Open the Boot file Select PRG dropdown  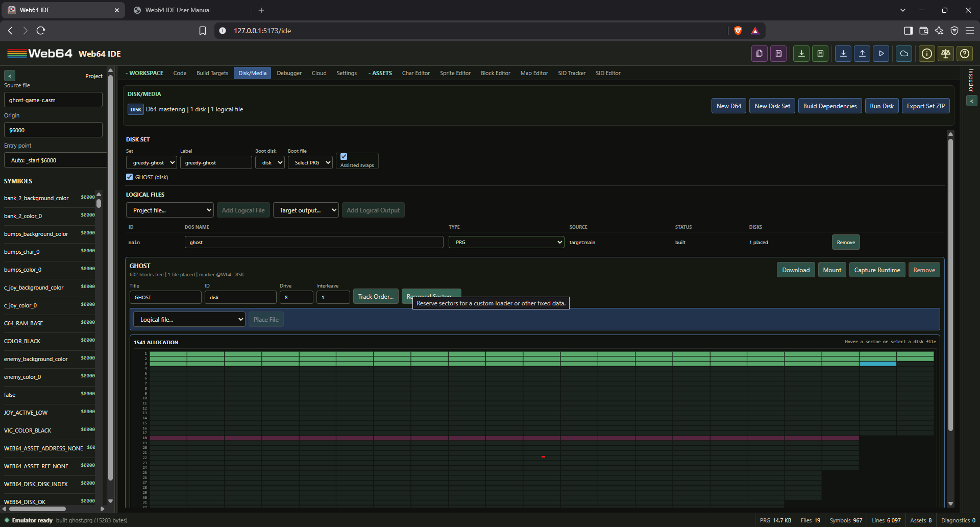[x=310, y=162]
